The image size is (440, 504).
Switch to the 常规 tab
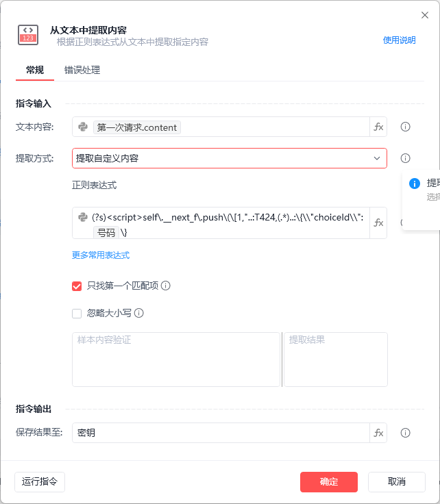click(35, 70)
